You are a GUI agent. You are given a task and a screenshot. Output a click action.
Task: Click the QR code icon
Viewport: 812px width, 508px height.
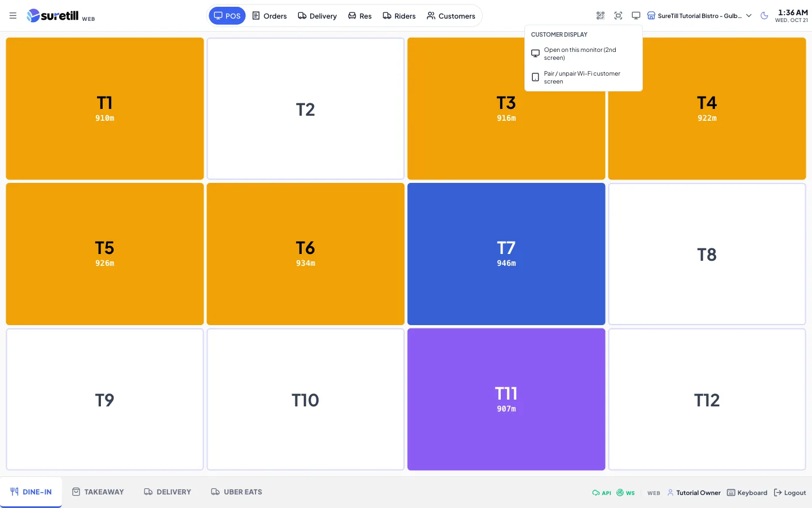[x=601, y=16]
